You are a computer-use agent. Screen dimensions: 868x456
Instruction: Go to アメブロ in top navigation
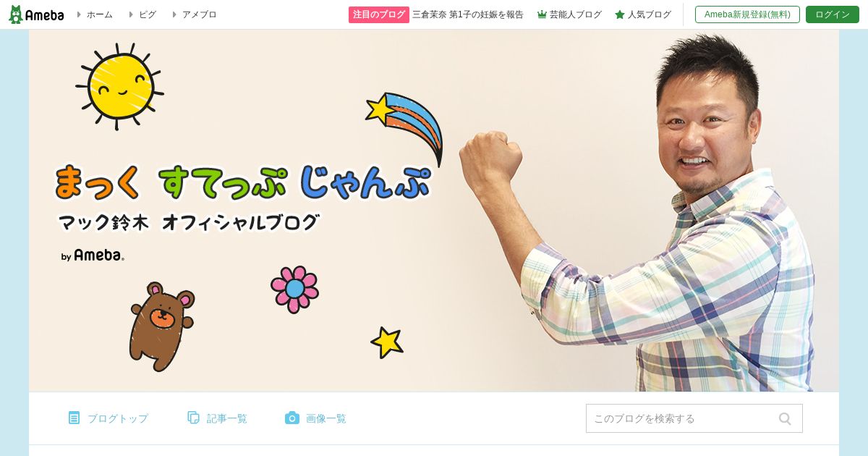click(200, 14)
